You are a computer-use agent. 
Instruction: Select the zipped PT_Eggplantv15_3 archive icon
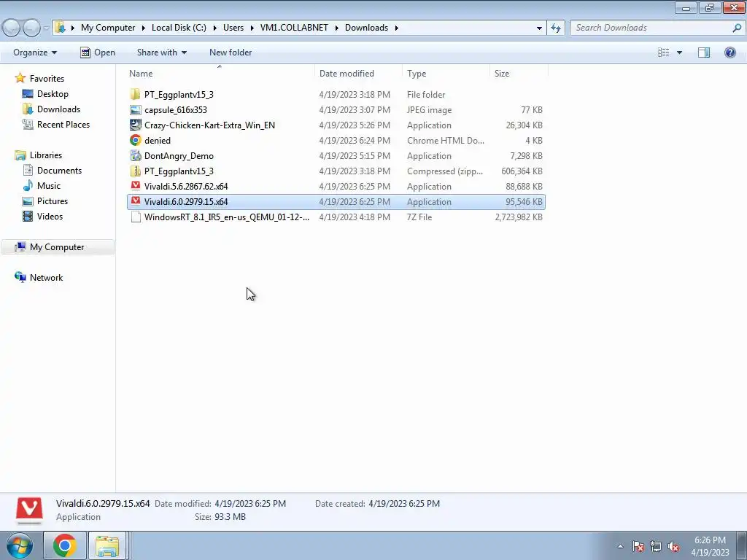pos(135,171)
